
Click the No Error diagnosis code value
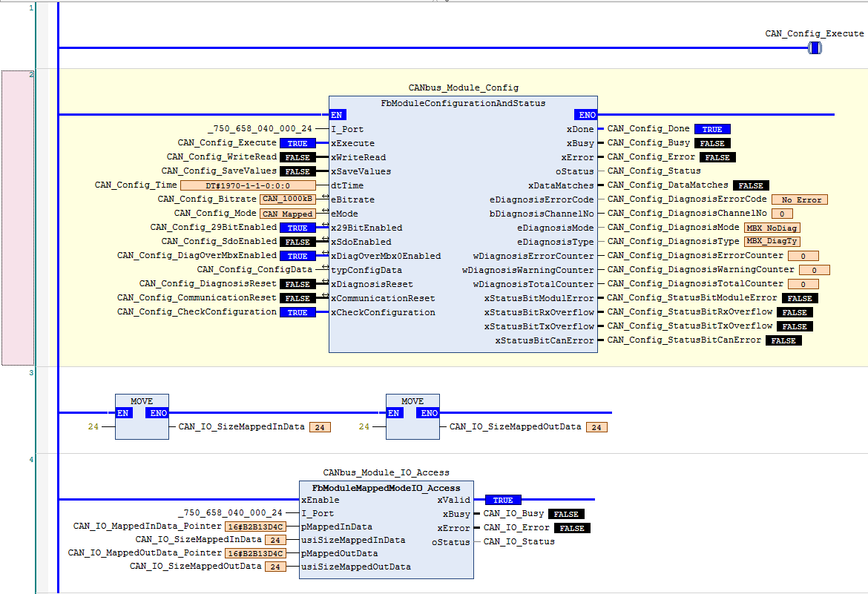(x=800, y=199)
